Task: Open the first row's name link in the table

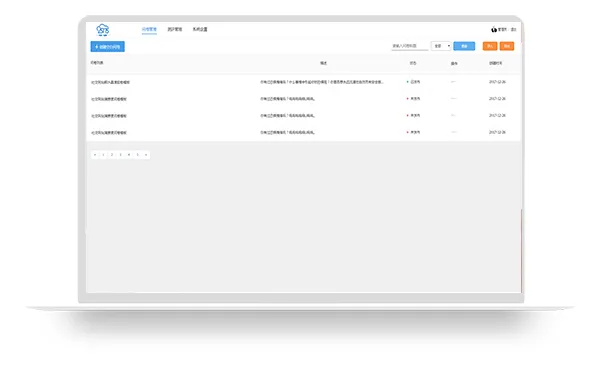Action: pos(110,82)
